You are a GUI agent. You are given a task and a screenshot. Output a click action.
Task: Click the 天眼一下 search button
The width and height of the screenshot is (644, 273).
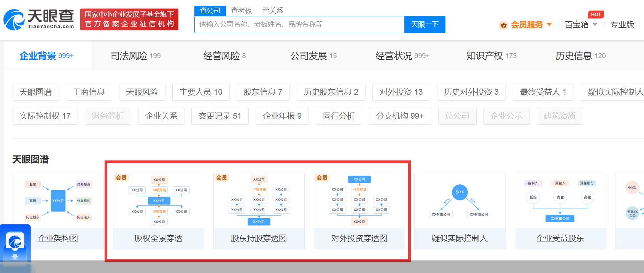pyautogui.click(x=425, y=24)
